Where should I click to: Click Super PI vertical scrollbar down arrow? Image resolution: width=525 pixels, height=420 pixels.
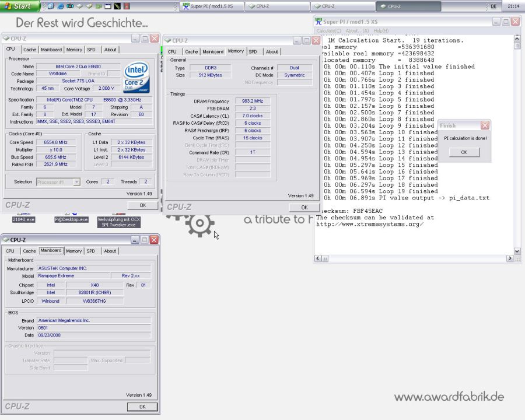click(517, 251)
